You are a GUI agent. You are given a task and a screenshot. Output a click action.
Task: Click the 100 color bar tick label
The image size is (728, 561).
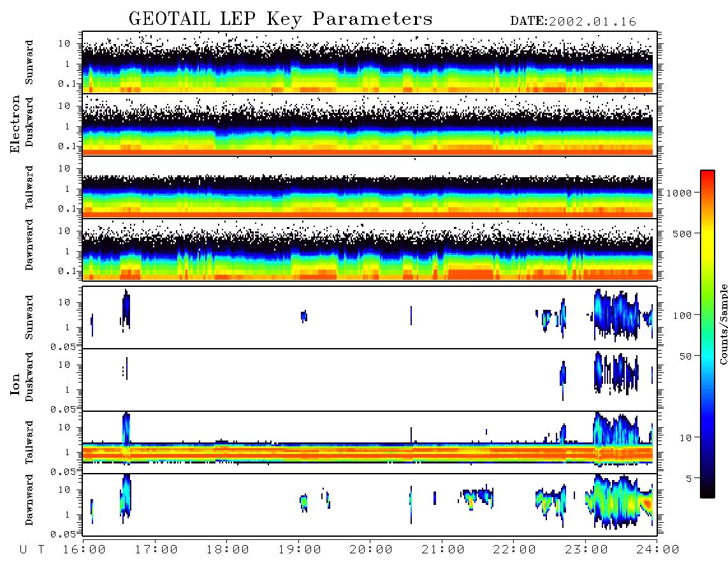[x=682, y=316]
